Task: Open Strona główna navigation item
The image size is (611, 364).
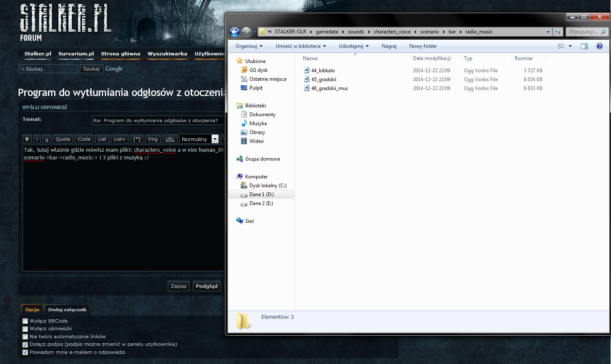Action: click(121, 54)
